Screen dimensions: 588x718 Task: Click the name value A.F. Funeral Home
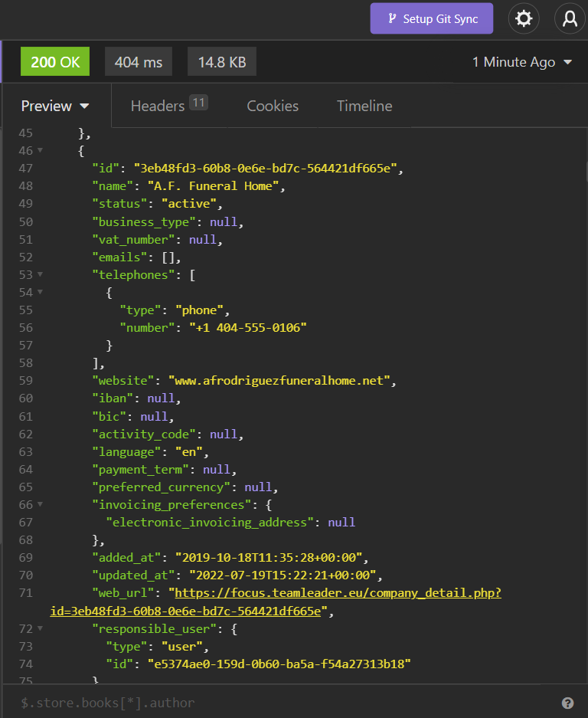(x=214, y=186)
